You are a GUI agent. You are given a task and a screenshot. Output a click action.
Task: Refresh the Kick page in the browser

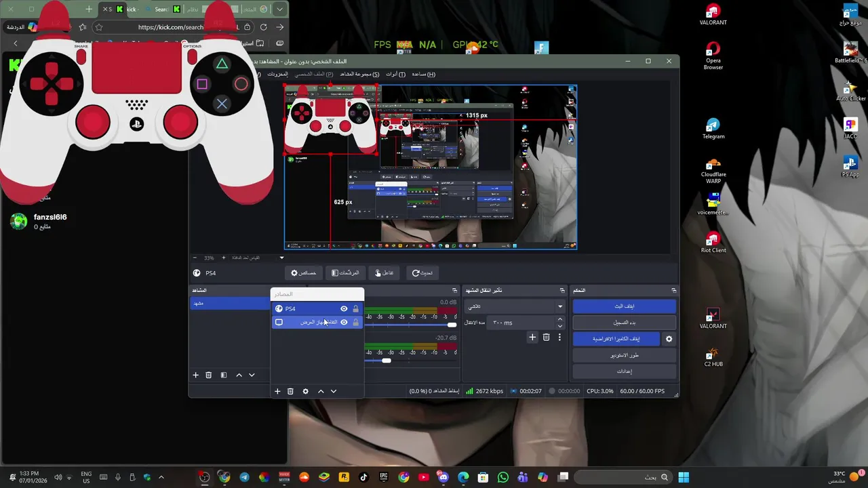[263, 27]
